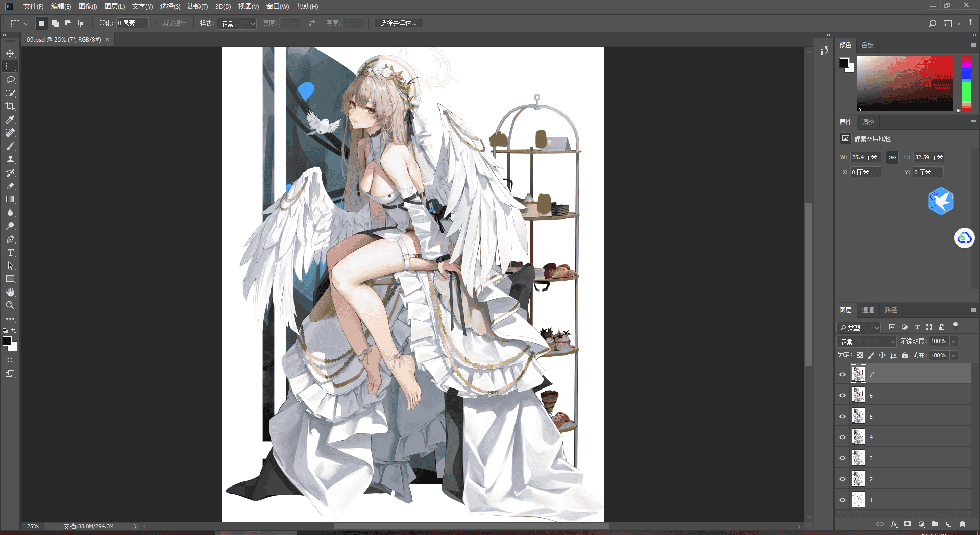Select the Crop tool
The image size is (980, 535).
(x=10, y=106)
